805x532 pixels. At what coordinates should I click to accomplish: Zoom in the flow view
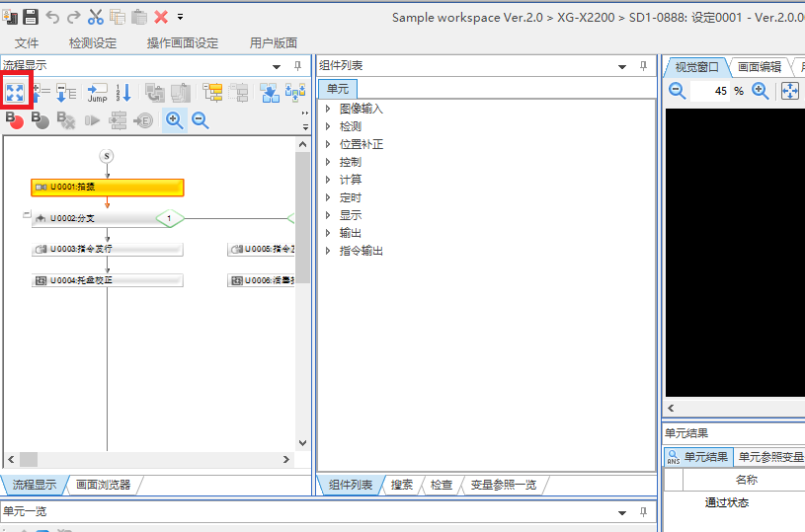pos(175,120)
